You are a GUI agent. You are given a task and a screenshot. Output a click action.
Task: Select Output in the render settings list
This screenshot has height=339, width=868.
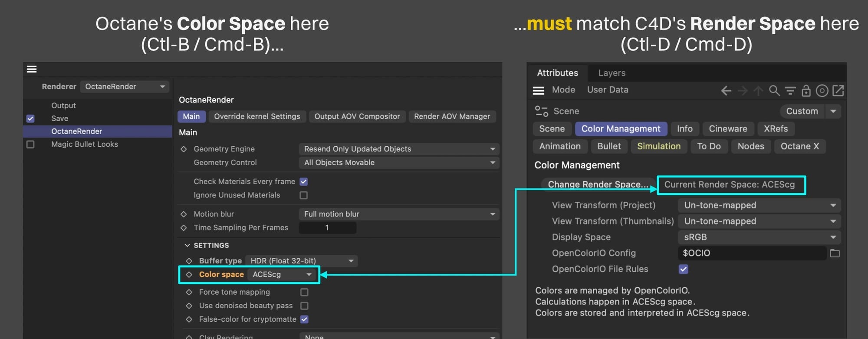[63, 105]
